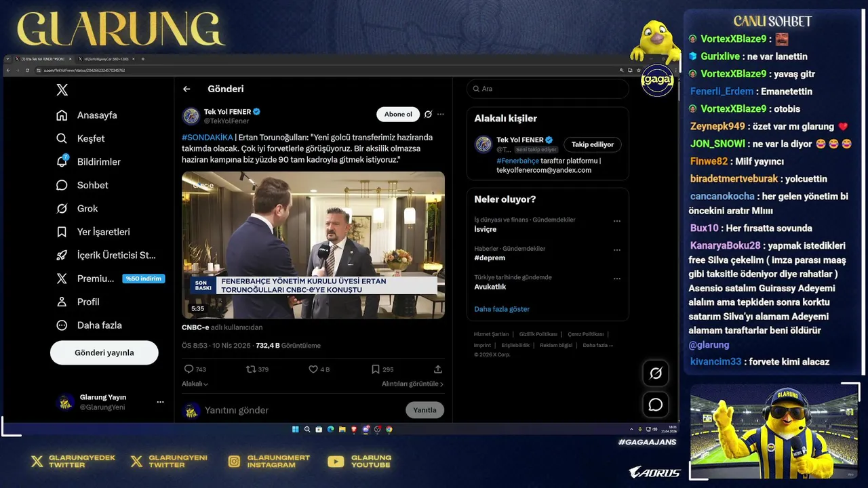Go to Anasayfa in the sidebar
Screen dimensions: 868x488
(x=87, y=115)
